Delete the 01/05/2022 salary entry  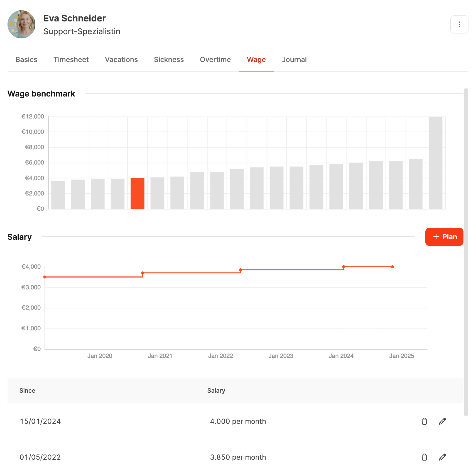coord(424,457)
